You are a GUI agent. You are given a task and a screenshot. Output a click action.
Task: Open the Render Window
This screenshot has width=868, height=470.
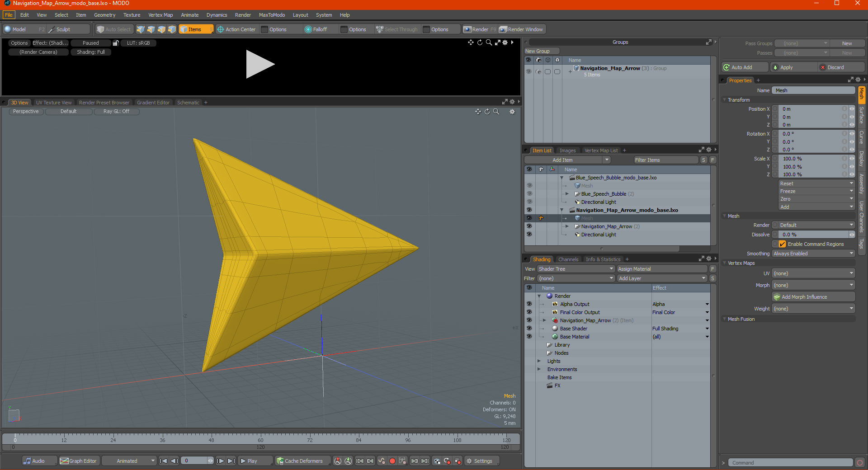coord(521,29)
